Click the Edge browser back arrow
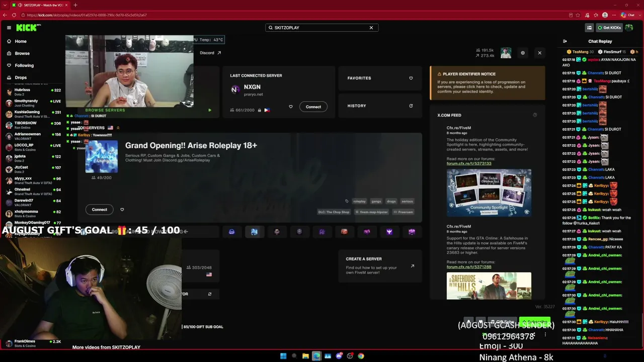This screenshot has width=644, height=362. click(x=5, y=15)
